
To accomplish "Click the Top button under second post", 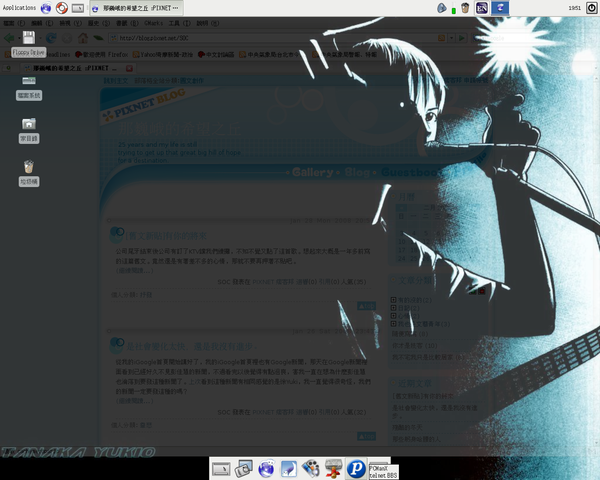I will point(366,436).
